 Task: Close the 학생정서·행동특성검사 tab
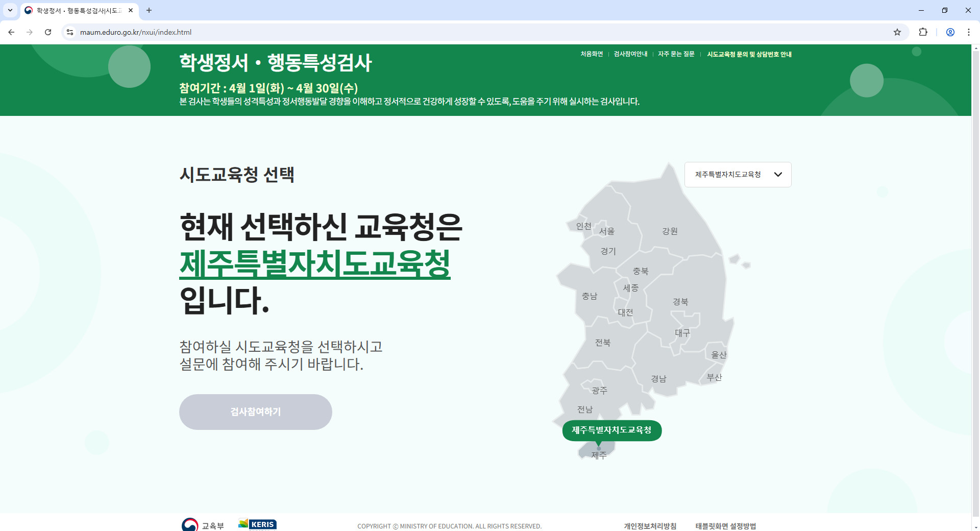[131, 10]
